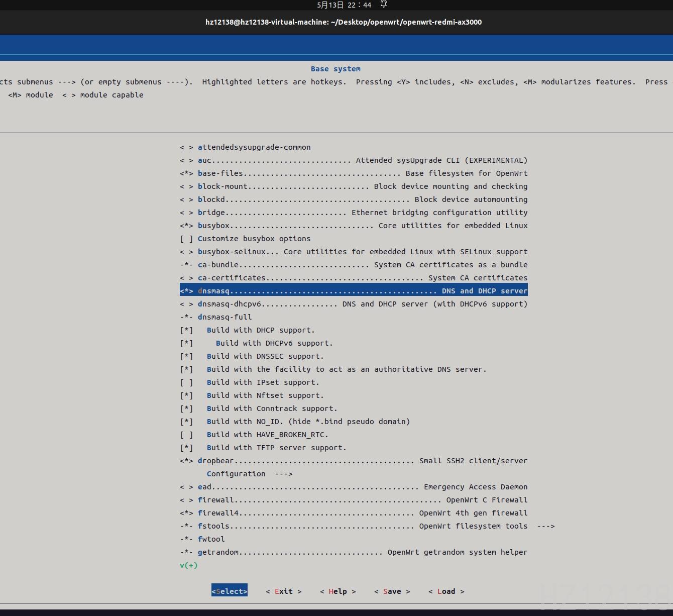Toggle Build with DHCP support

coord(247,330)
